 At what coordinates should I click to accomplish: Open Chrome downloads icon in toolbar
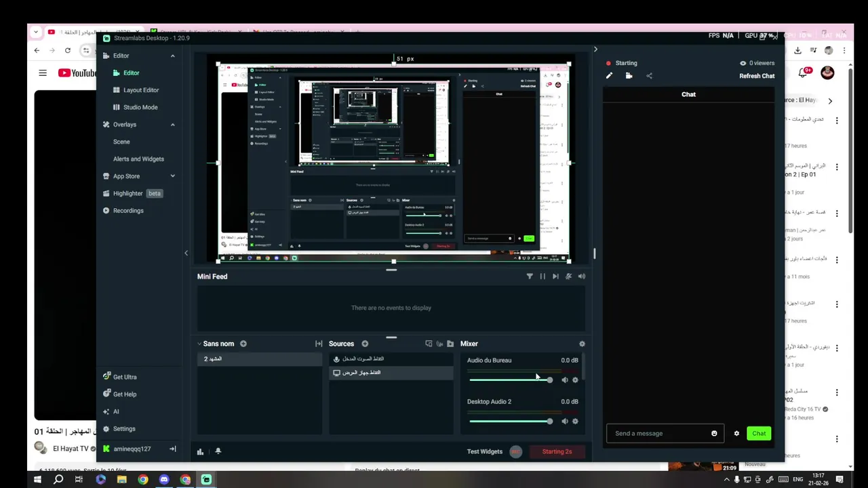point(797,50)
